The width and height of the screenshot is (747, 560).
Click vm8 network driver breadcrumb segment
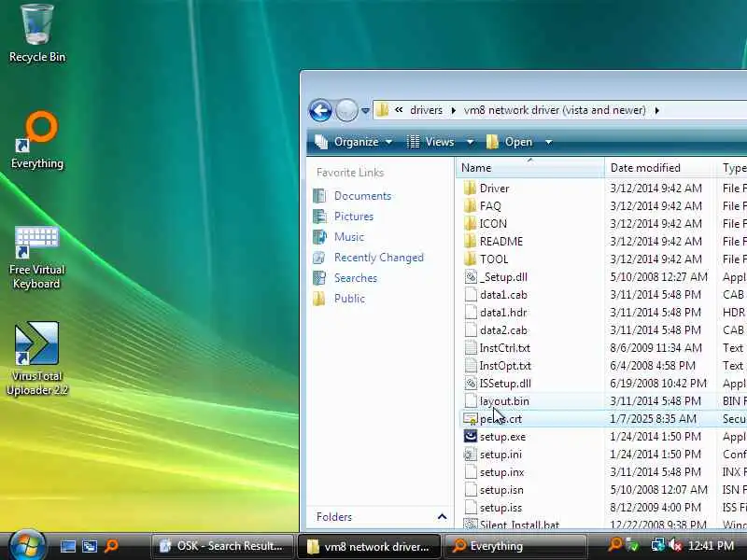(x=555, y=110)
